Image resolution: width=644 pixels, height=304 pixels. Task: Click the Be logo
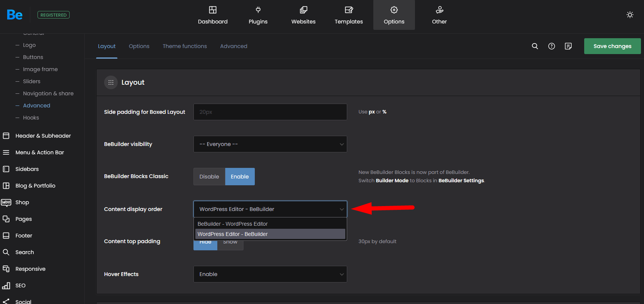point(15,15)
